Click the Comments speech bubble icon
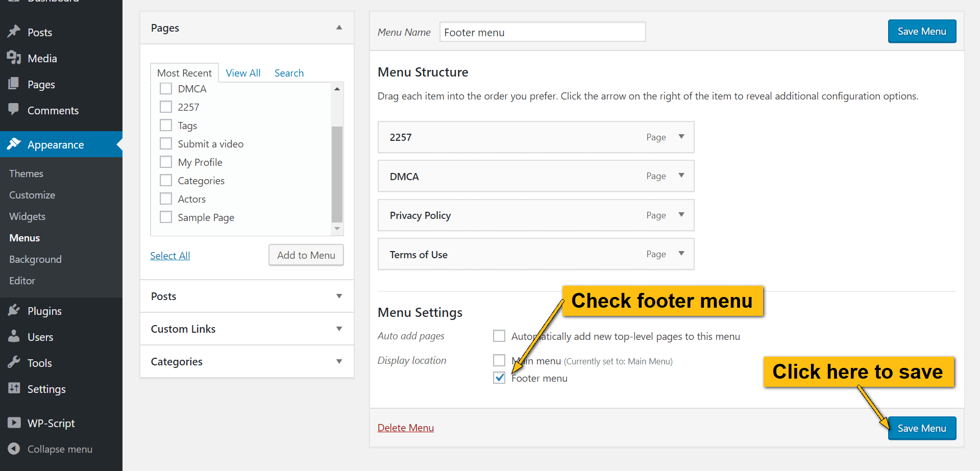This screenshot has width=980, height=471. (x=14, y=109)
